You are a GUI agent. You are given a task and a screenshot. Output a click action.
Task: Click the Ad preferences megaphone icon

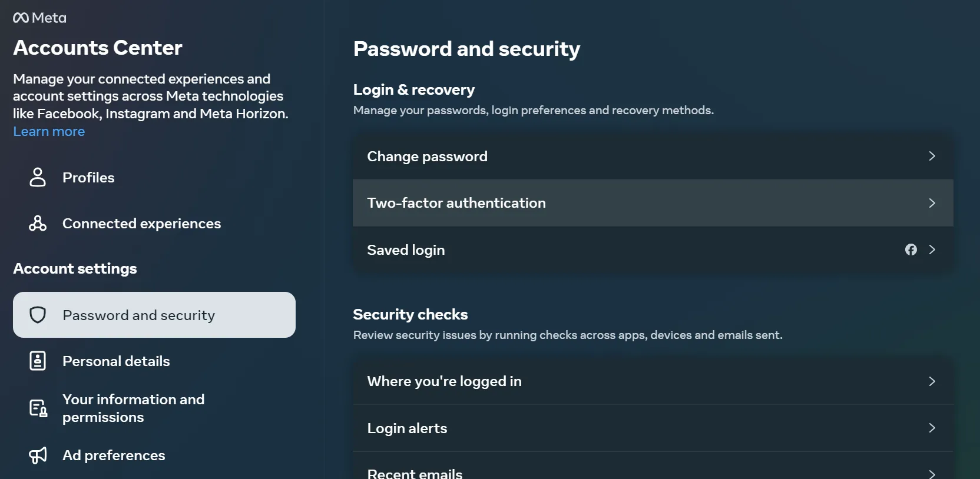pos(38,455)
